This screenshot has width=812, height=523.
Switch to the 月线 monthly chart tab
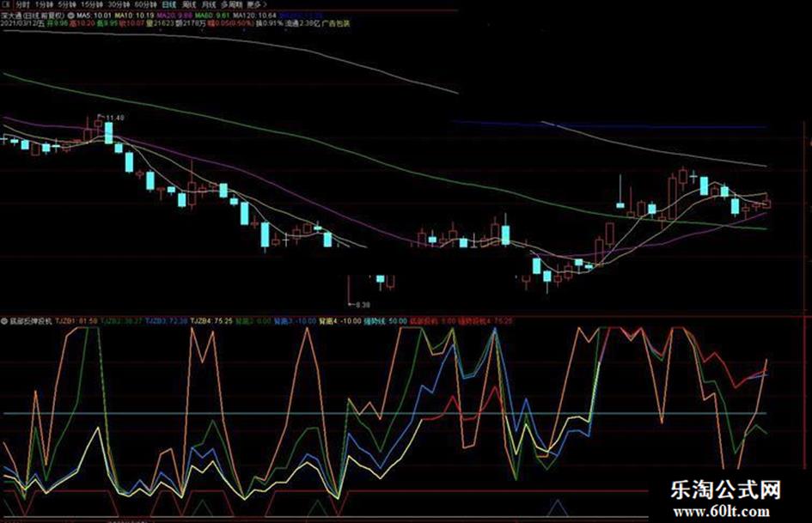(x=208, y=4)
